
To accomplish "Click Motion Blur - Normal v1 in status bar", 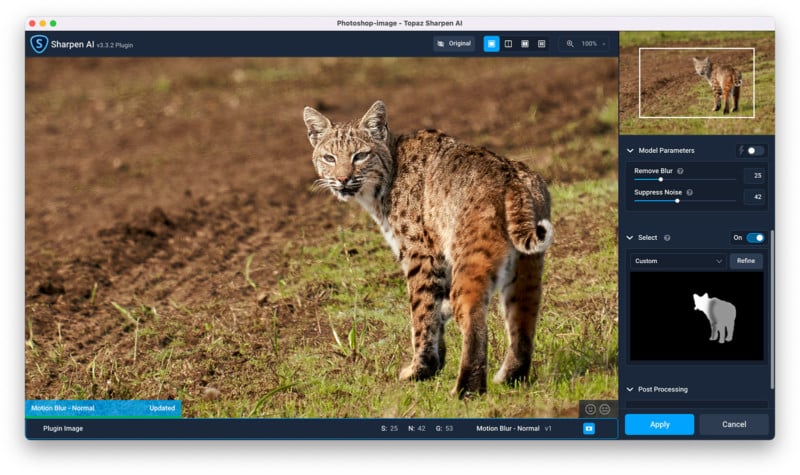I will click(514, 429).
